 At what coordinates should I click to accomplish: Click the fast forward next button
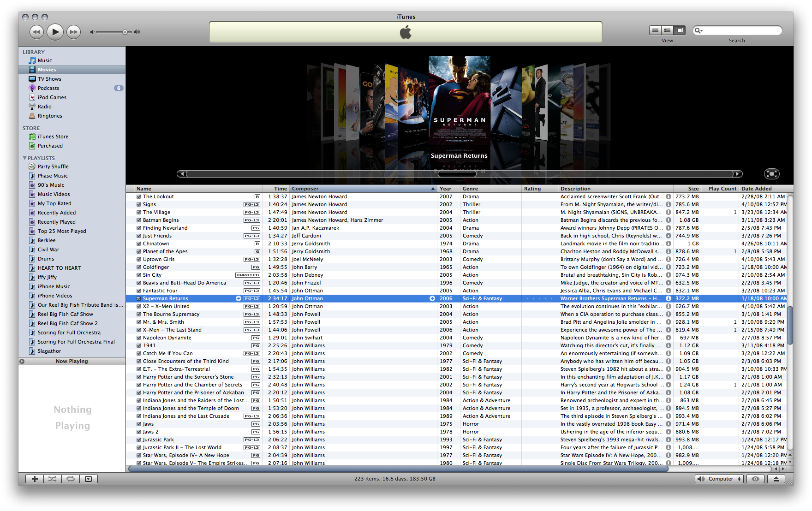(73, 32)
